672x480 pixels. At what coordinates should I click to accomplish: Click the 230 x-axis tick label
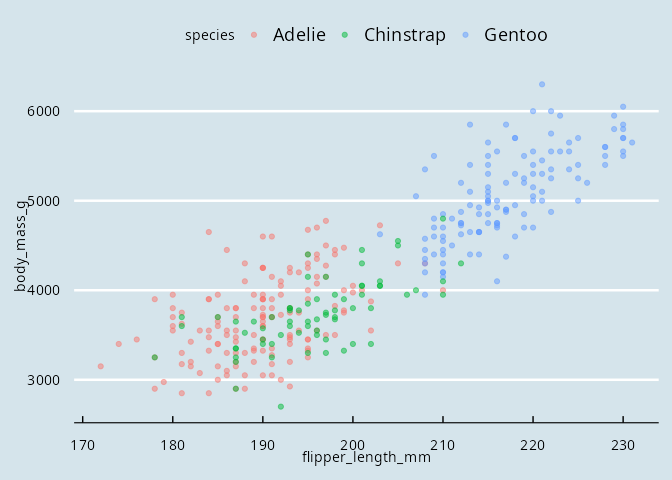[x=623, y=443]
